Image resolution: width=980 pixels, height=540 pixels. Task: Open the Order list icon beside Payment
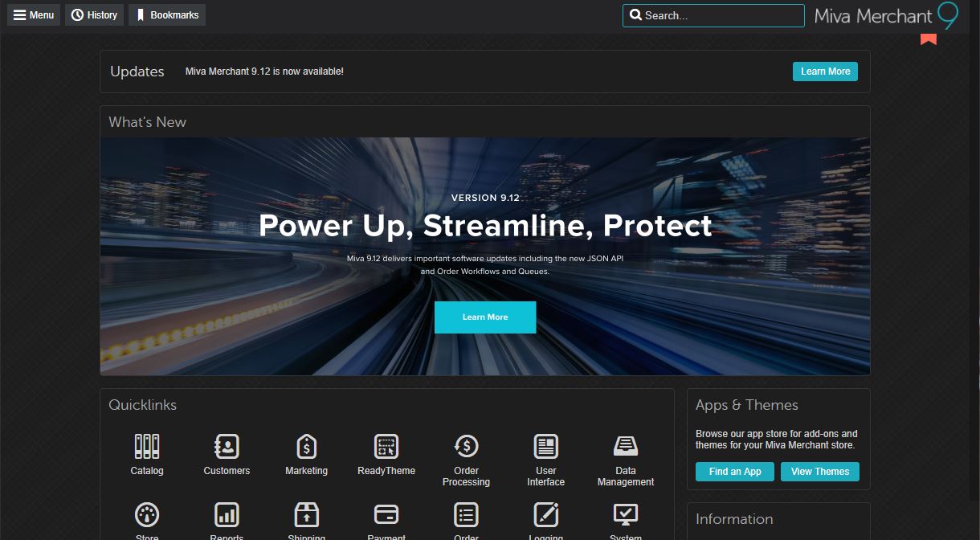coord(466,515)
